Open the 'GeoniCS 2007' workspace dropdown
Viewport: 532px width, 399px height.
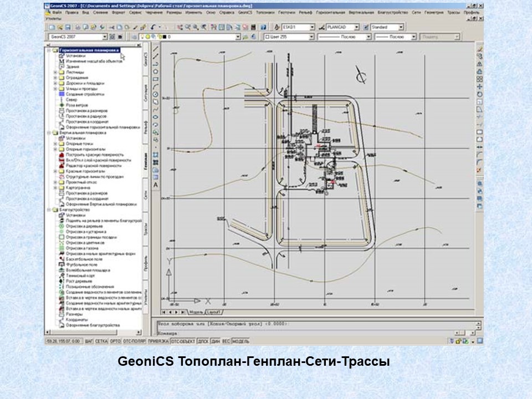click(78, 37)
